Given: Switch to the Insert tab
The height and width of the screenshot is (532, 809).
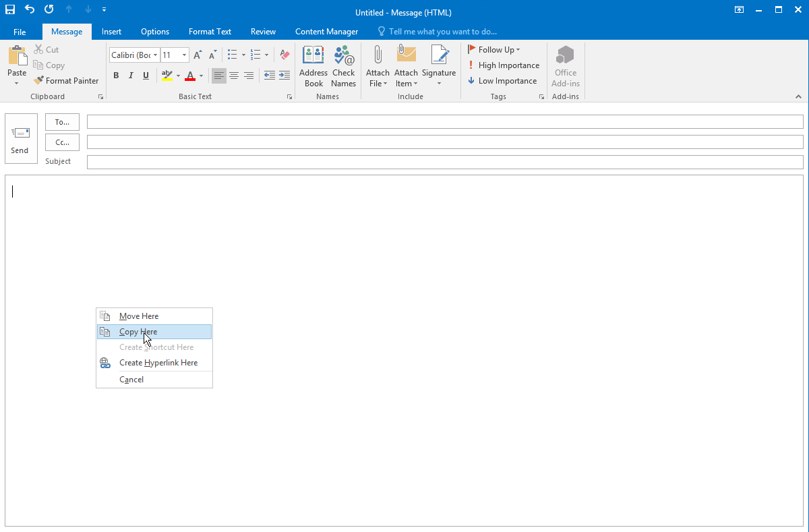Looking at the screenshot, I should coord(111,32).
